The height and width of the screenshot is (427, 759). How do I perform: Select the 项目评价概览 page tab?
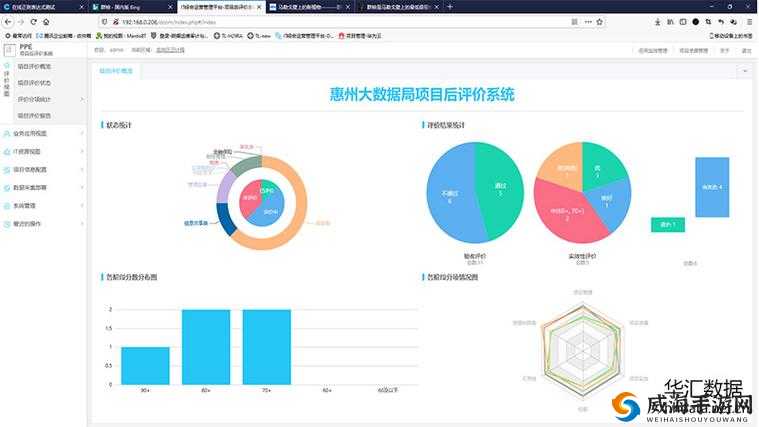point(116,71)
